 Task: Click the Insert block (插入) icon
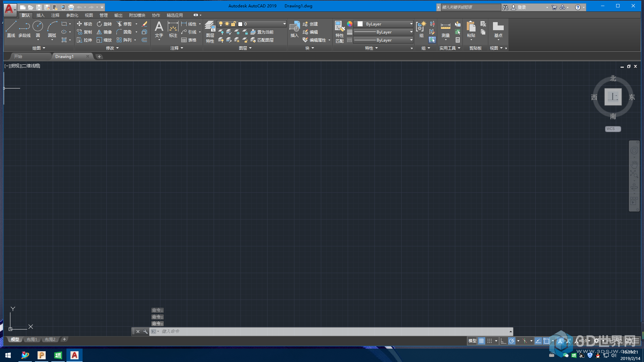294,29
